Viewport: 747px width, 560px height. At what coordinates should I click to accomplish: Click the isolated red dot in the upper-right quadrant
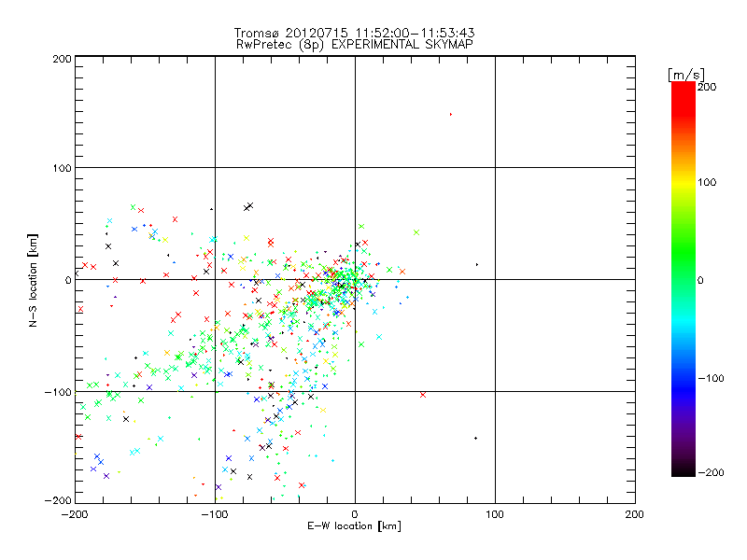pyautogui.click(x=451, y=114)
